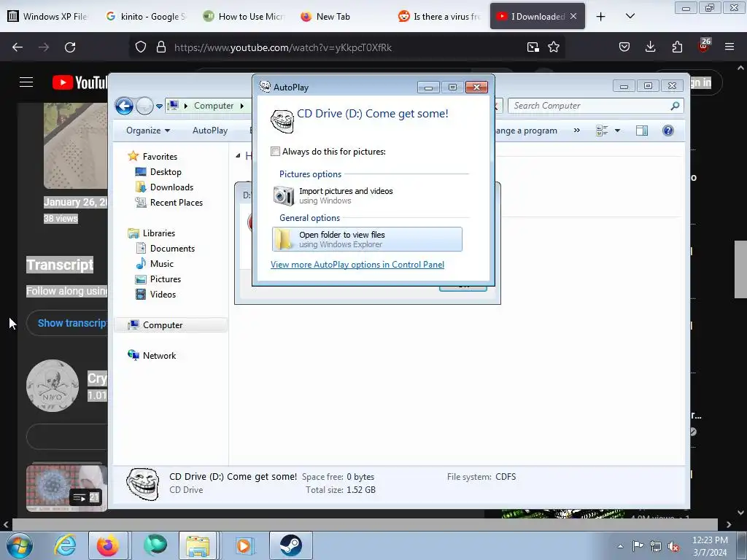
Task: Click the trollface CD drive icon in AutoPlay
Action: click(x=282, y=120)
